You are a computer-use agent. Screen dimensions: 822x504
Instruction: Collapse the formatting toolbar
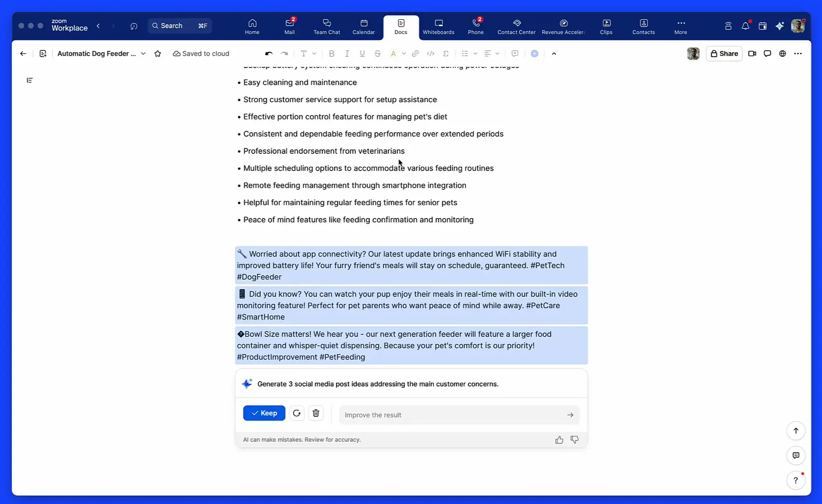click(x=554, y=54)
